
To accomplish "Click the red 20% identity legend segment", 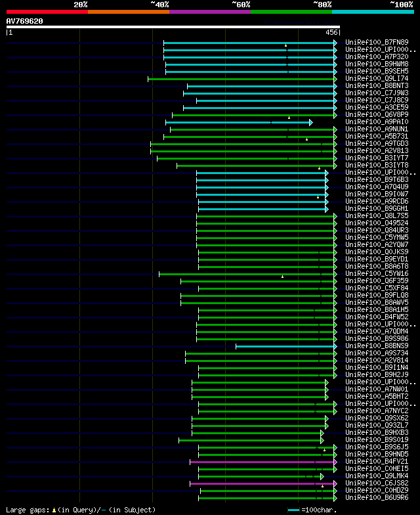I will click(47, 12).
